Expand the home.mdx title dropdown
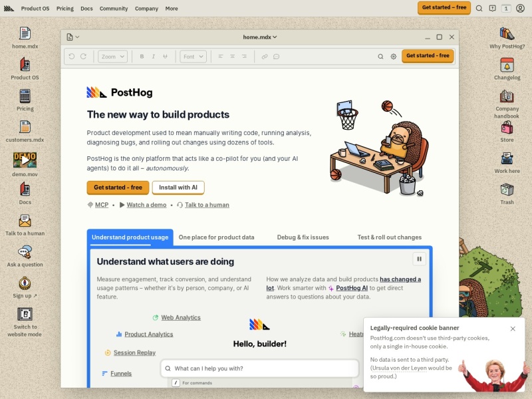 (260, 37)
